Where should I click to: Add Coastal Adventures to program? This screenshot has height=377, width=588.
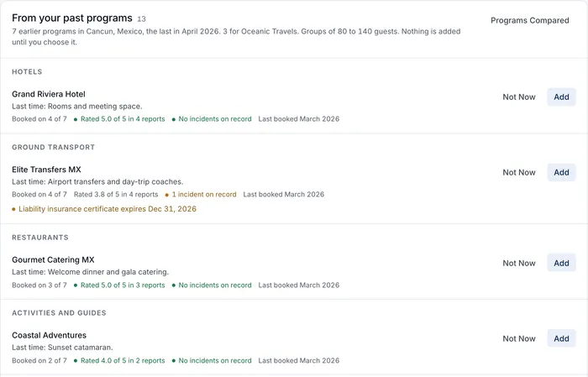pos(561,338)
